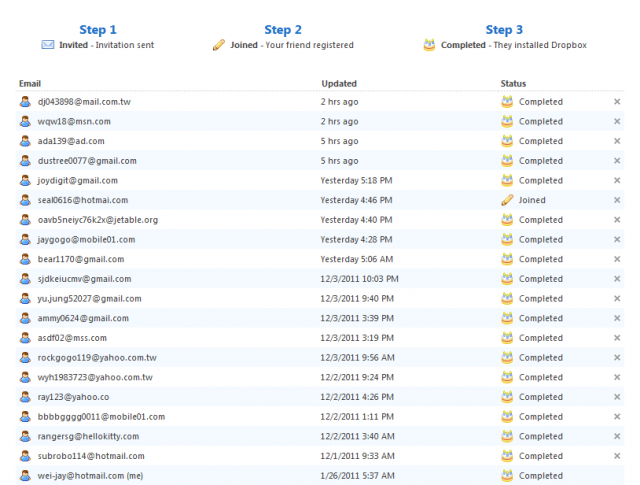640x485 pixels.
Task: Click Completed status for ray123@yahoo.co
Action: point(540,397)
